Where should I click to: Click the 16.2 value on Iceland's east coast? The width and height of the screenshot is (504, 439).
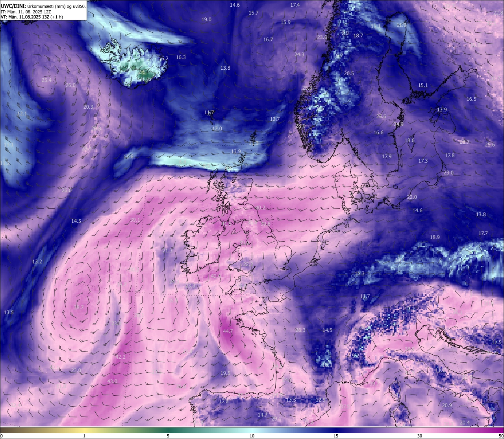point(163,59)
